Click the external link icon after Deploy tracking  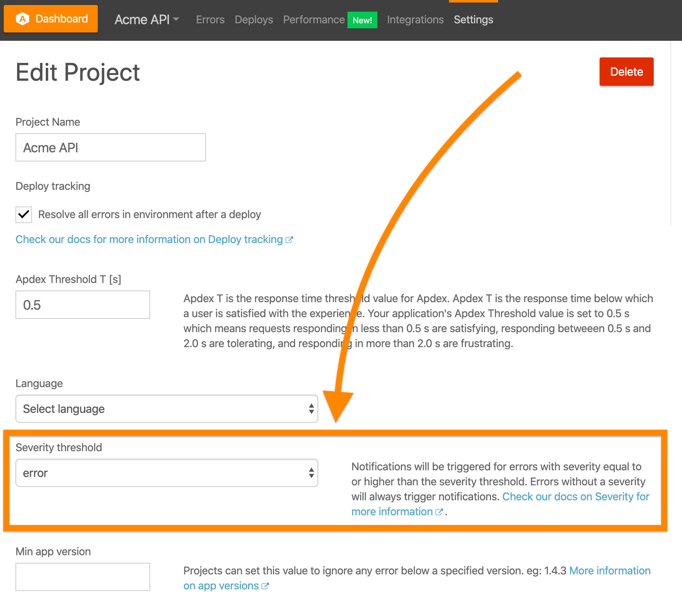click(x=289, y=240)
